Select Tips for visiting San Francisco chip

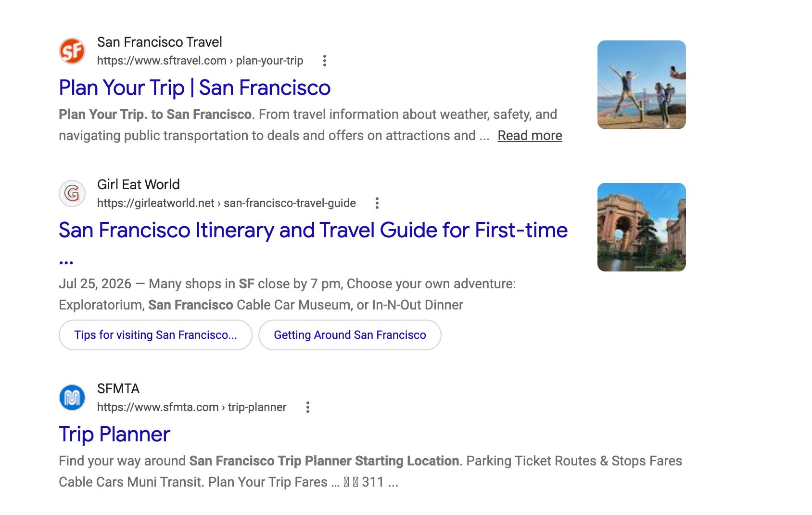pos(155,335)
